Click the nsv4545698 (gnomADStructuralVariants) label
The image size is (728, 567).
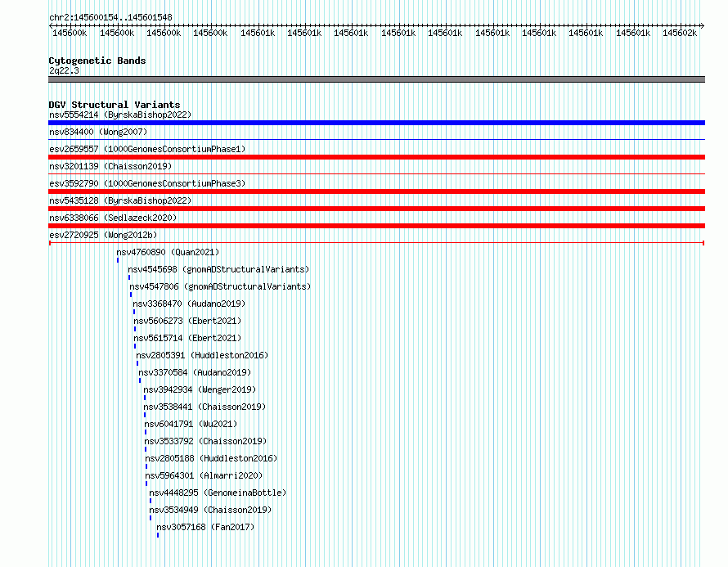click(x=218, y=269)
